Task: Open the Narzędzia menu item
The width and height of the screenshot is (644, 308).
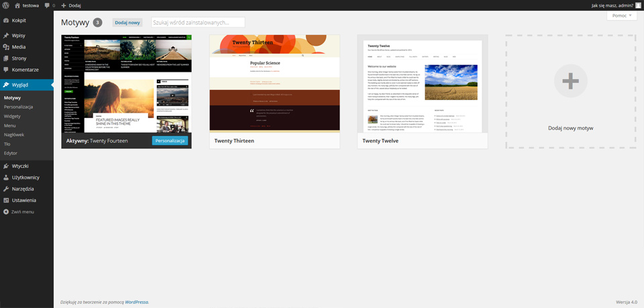Action: pos(27,189)
